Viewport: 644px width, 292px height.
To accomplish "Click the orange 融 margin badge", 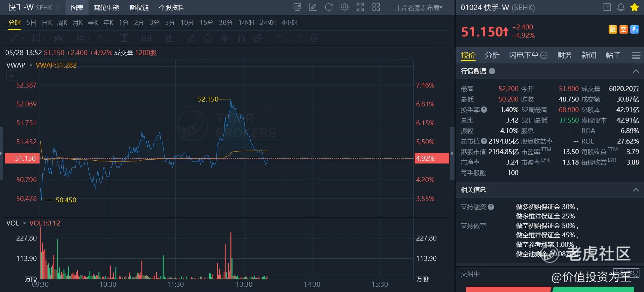I will 613,29.
